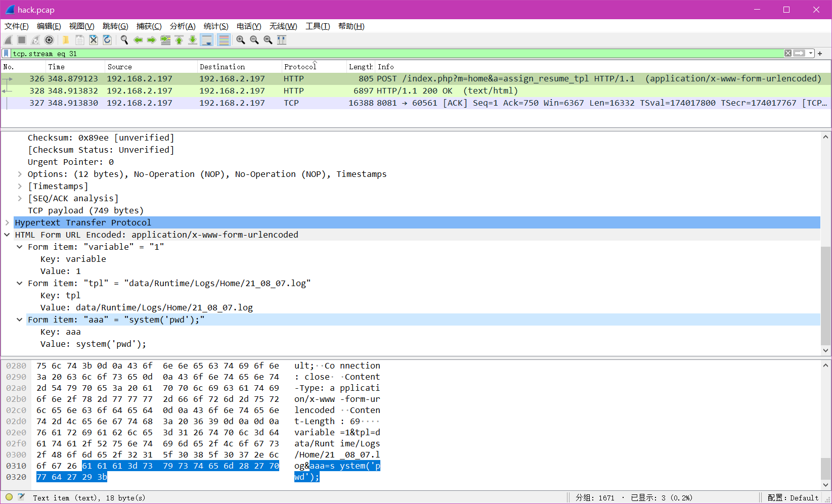The image size is (832, 504).
Task: Open the 无线(W) menu
Action: pos(283,26)
